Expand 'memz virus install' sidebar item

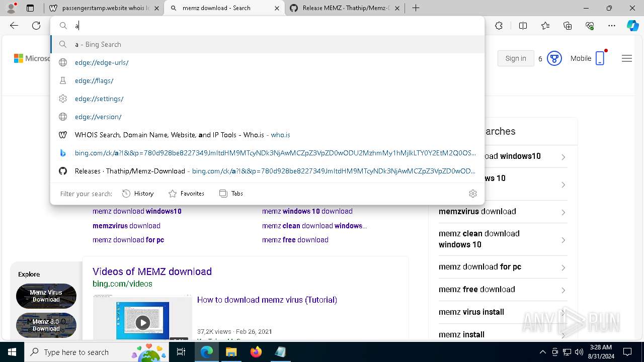pos(503,312)
